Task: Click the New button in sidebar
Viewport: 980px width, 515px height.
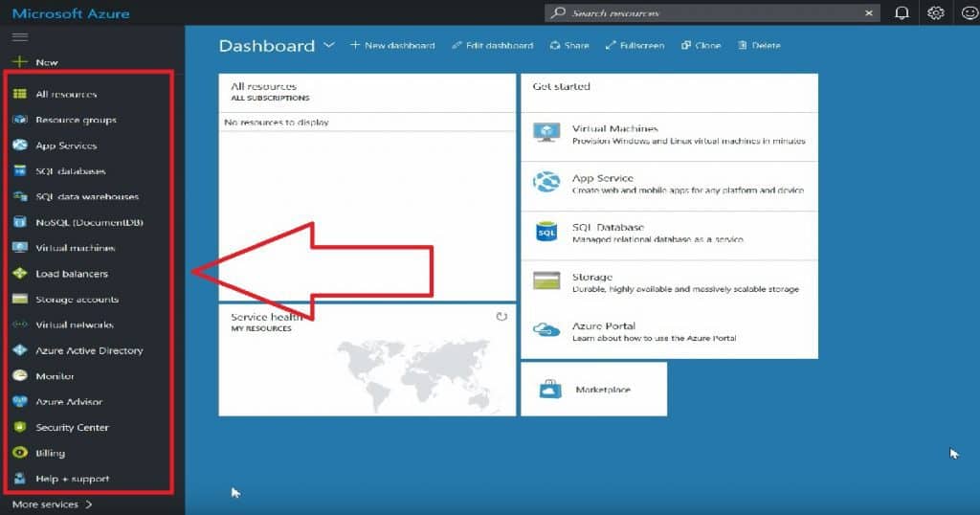Action: tap(35, 62)
